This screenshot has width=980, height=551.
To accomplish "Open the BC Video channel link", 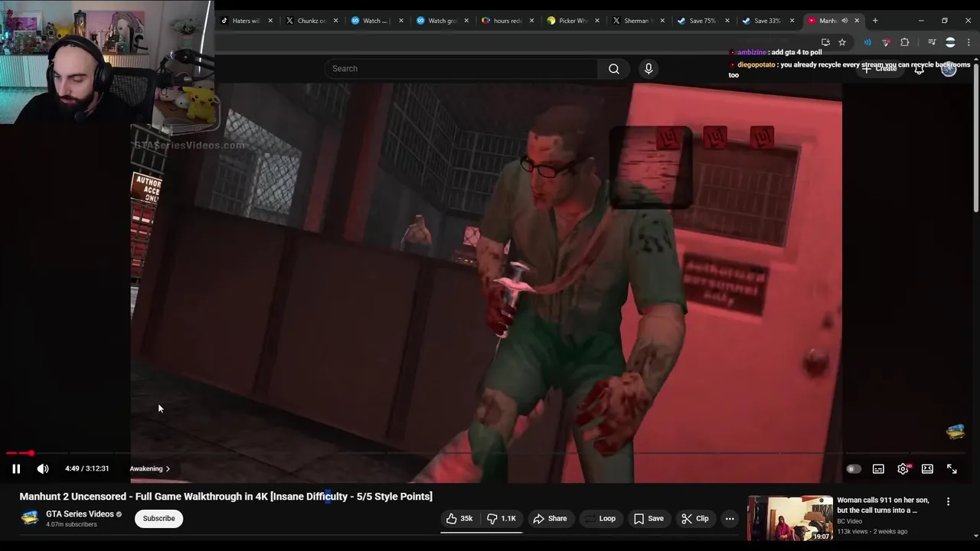I will [849, 521].
